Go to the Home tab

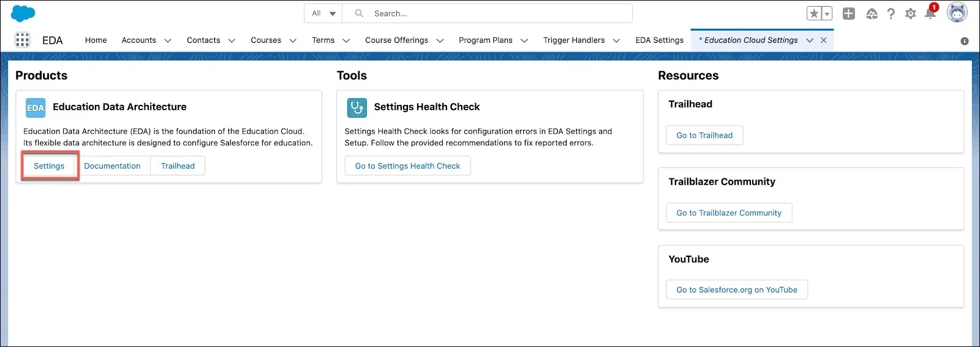tap(96, 40)
